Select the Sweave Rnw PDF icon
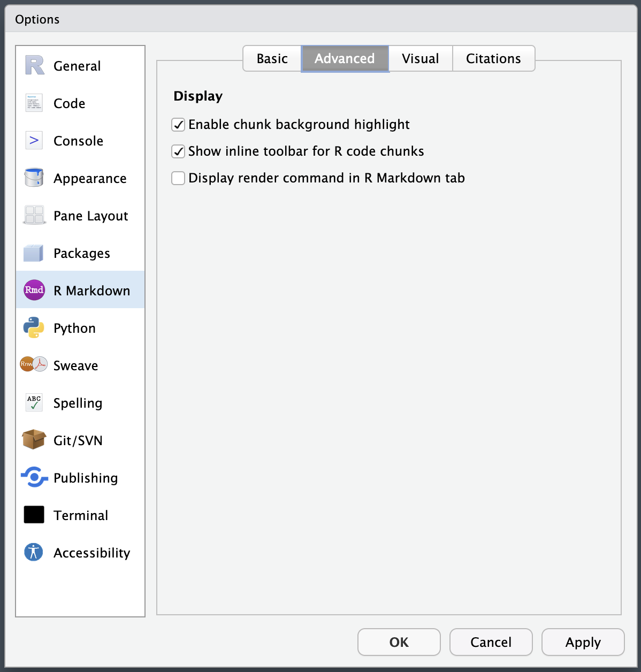This screenshot has width=641, height=672. (x=34, y=364)
